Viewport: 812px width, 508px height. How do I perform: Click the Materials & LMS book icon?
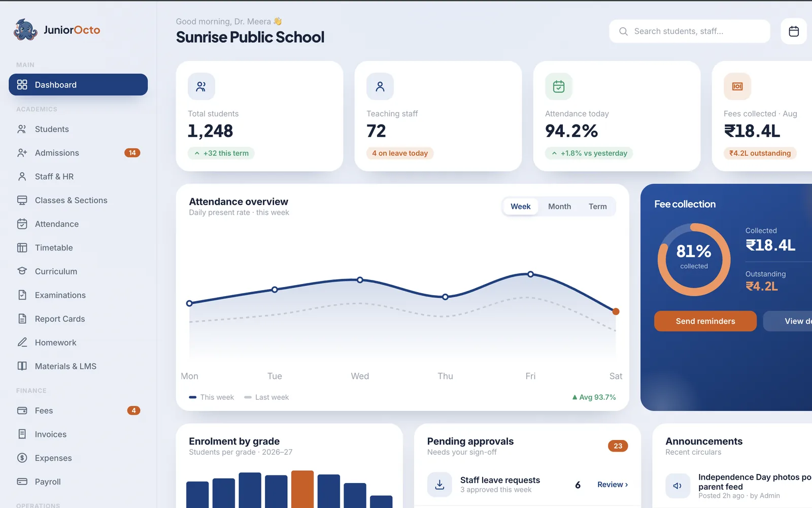click(22, 366)
